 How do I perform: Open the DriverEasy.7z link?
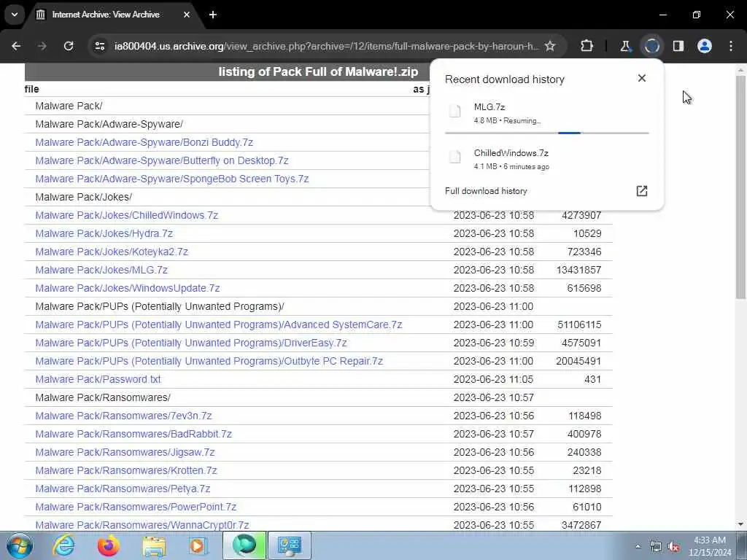point(191,343)
